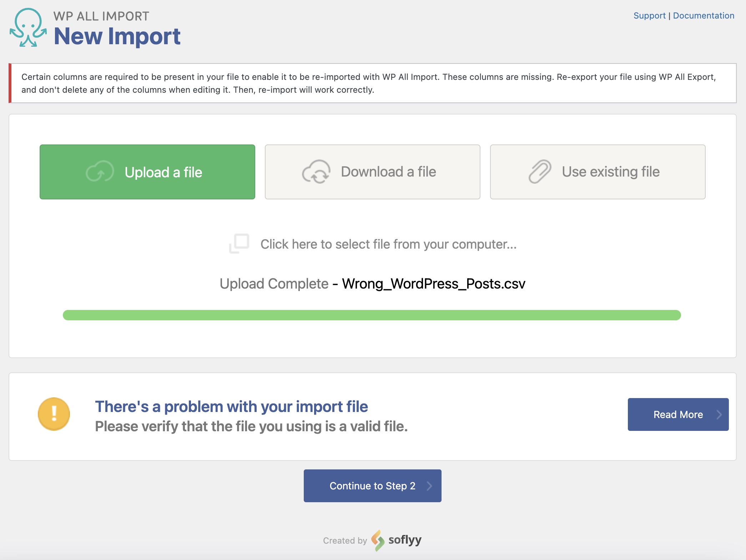Click the Wrong_WordPress_Posts.csv filename
Image resolution: width=746 pixels, height=560 pixels.
click(x=433, y=284)
